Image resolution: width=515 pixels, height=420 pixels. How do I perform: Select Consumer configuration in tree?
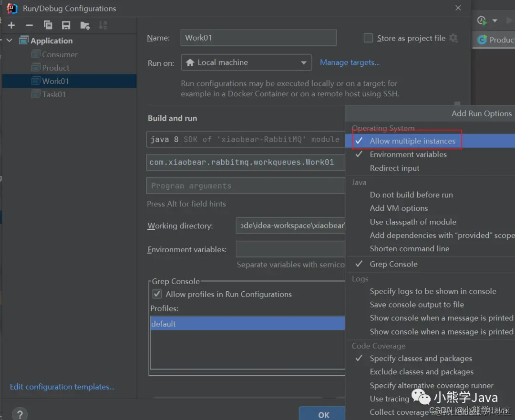[60, 54]
